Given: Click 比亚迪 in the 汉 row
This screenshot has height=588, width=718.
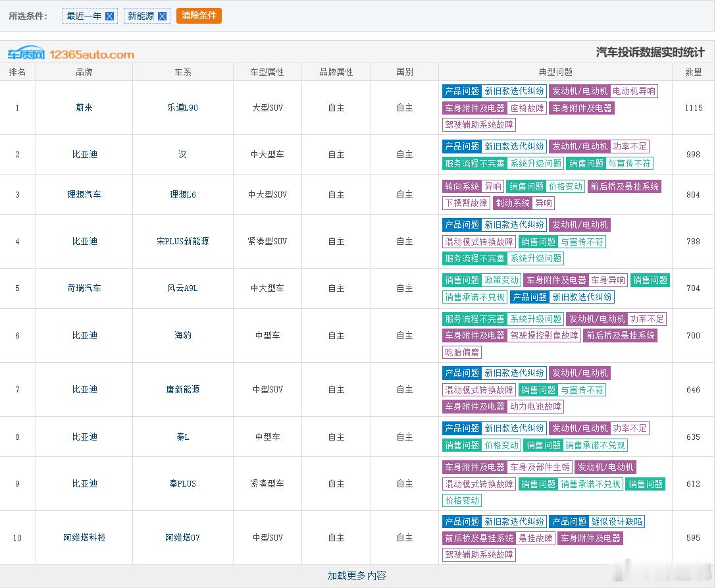Looking at the screenshot, I should coord(84,155).
